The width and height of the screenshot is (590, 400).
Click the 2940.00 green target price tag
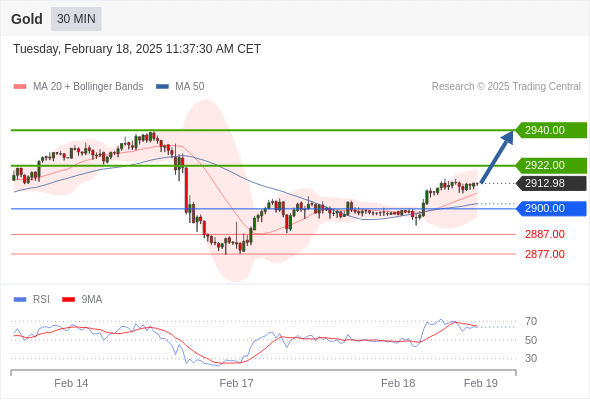pyautogui.click(x=551, y=130)
